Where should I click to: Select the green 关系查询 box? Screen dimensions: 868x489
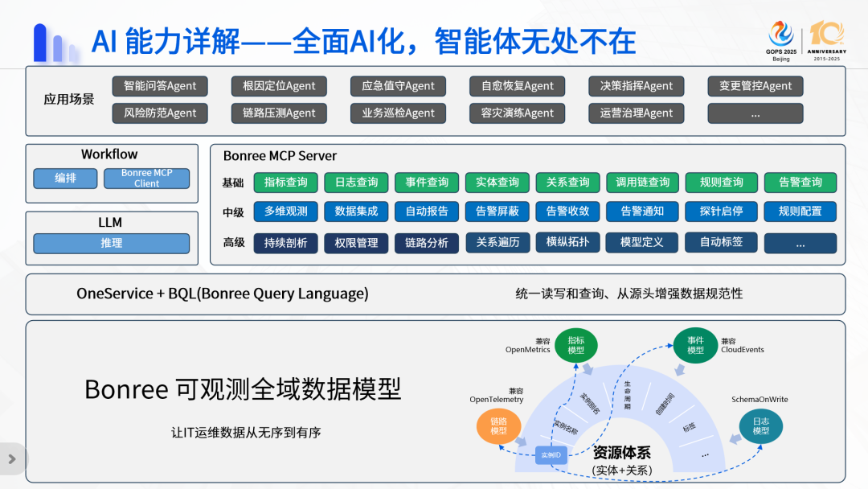567,183
